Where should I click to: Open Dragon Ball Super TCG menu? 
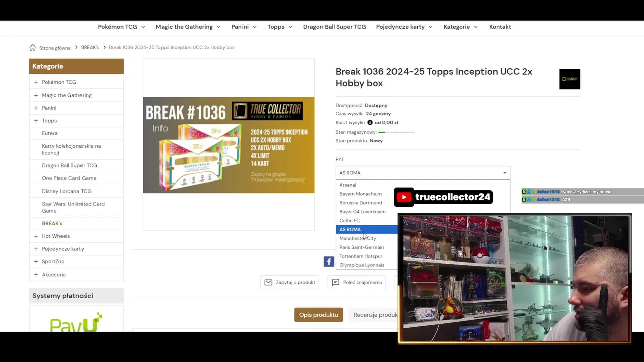tap(335, 27)
